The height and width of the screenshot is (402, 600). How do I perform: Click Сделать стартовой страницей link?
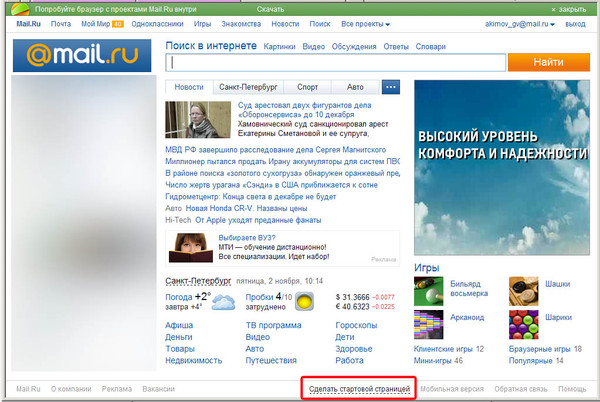coord(359,389)
